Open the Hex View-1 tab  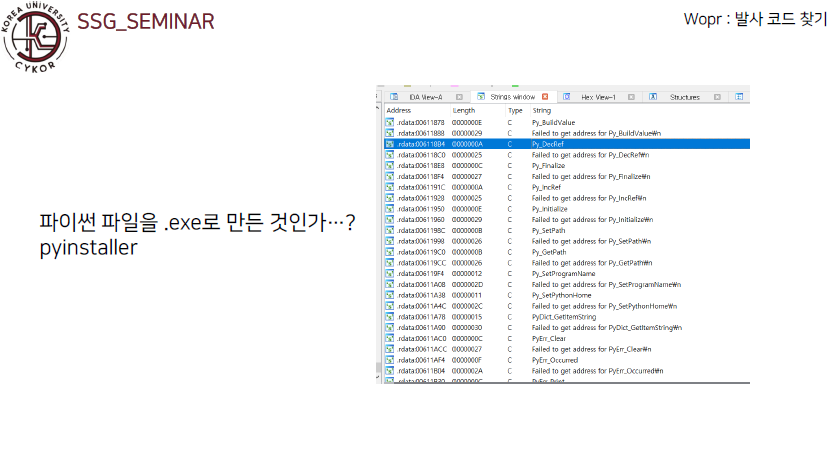[598, 97]
